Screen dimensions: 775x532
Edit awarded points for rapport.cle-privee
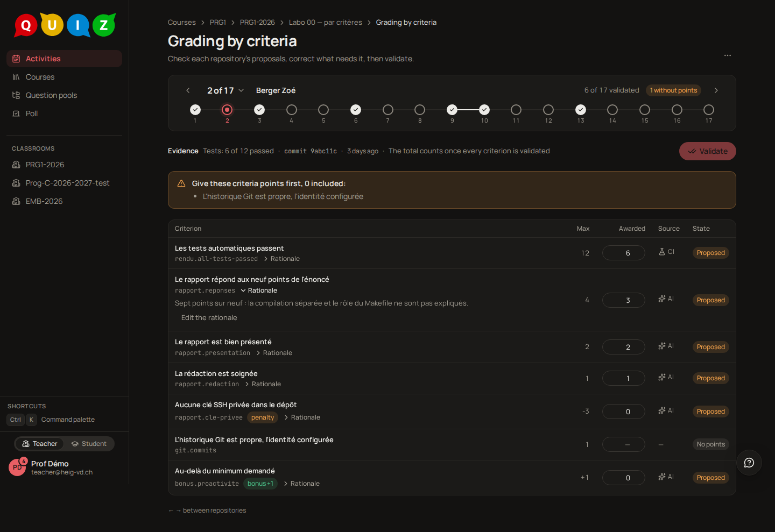point(624,412)
